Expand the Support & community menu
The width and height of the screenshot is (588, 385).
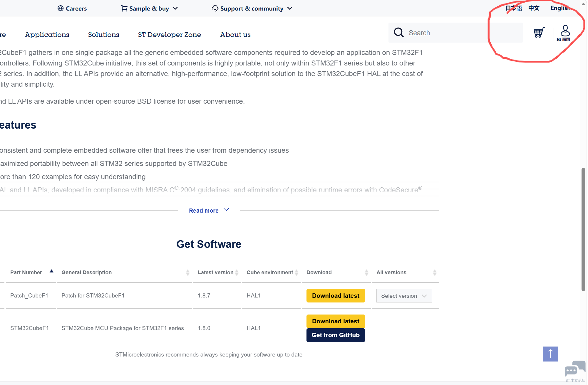pyautogui.click(x=252, y=9)
